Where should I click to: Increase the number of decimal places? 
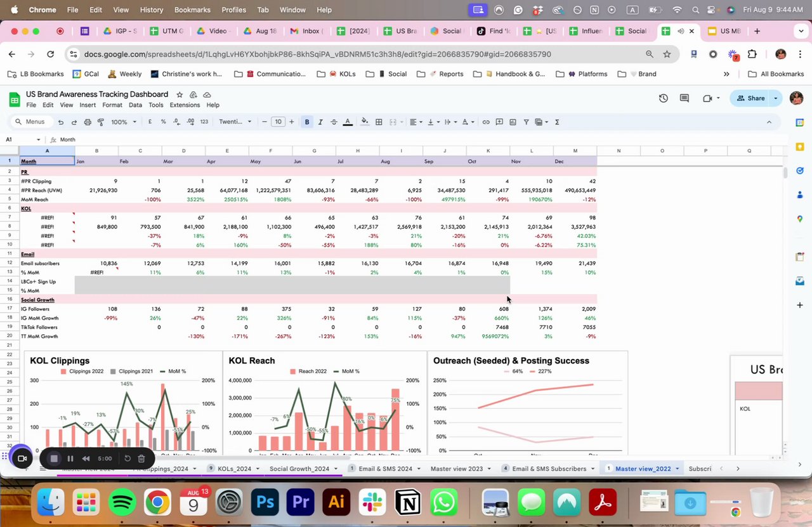[190, 122]
